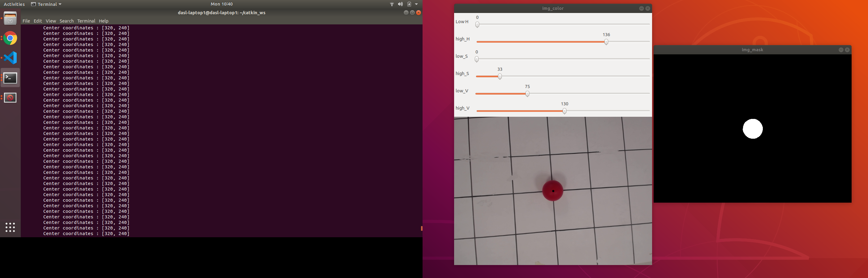Show Applications grid in the dock
This screenshot has height=278, width=868.
coord(10,227)
